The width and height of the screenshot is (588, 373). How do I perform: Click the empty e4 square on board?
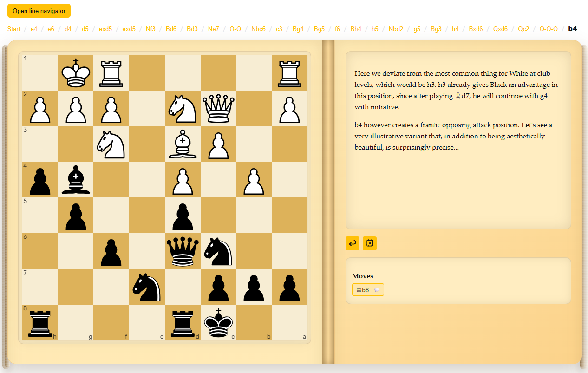point(147,180)
